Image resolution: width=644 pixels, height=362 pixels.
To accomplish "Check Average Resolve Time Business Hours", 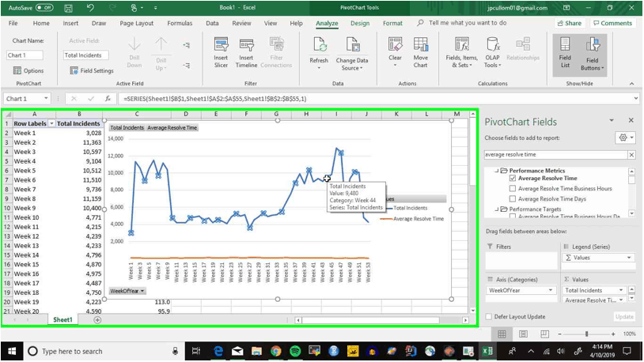I will coord(513,188).
